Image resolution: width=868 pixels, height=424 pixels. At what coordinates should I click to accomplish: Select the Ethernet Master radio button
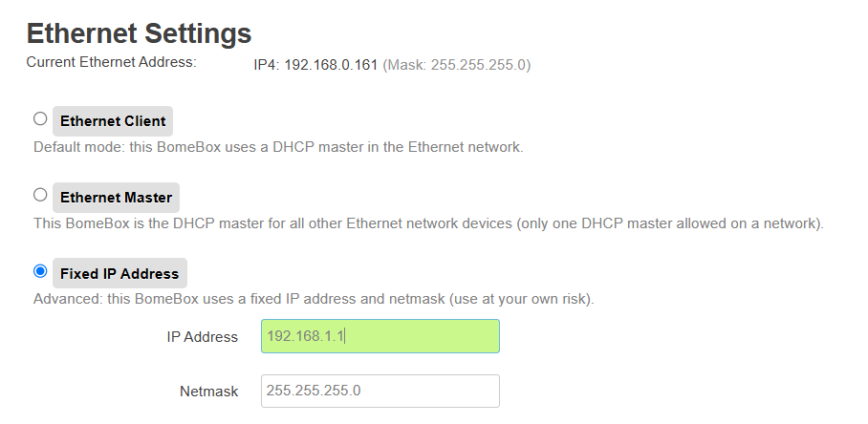coord(40,195)
